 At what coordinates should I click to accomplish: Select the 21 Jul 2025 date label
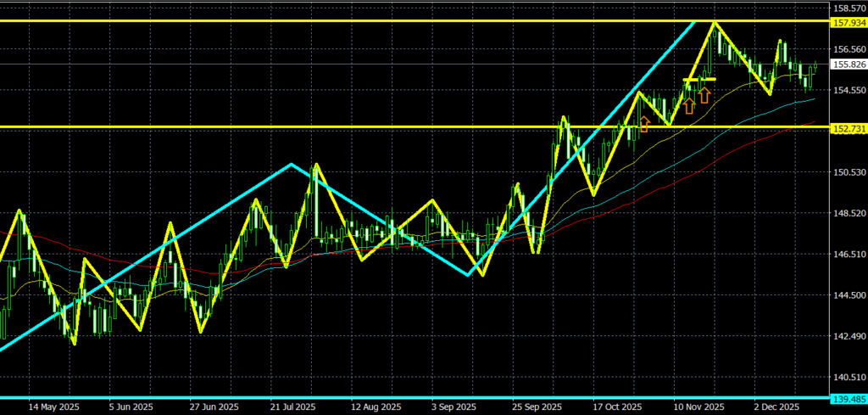click(288, 407)
